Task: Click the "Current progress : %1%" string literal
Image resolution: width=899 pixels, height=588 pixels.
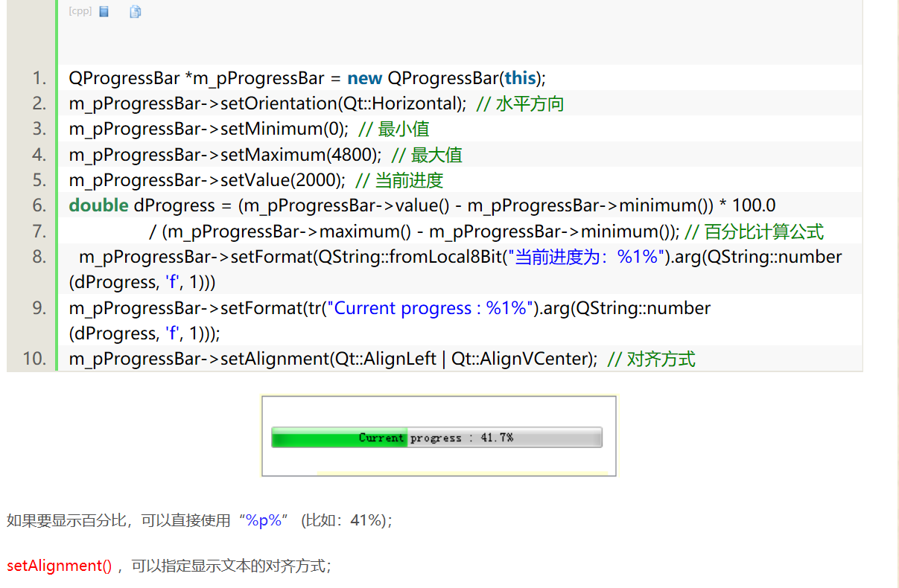Action: click(x=431, y=308)
